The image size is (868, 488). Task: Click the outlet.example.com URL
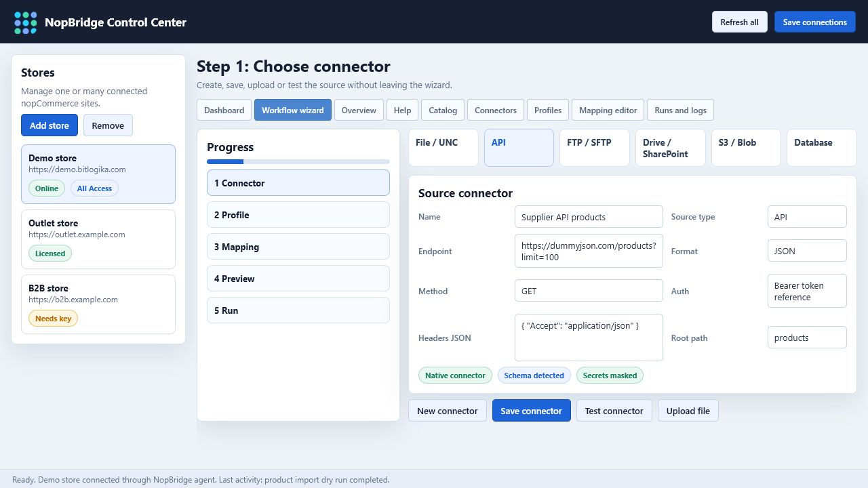pyautogui.click(x=77, y=235)
